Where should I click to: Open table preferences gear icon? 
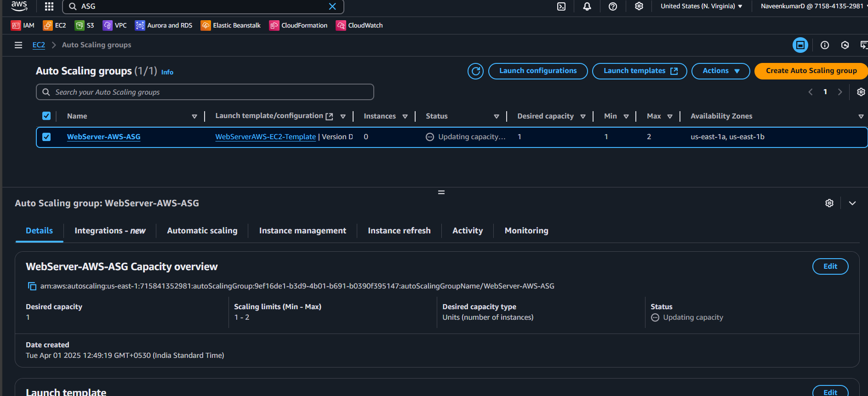[x=861, y=92]
